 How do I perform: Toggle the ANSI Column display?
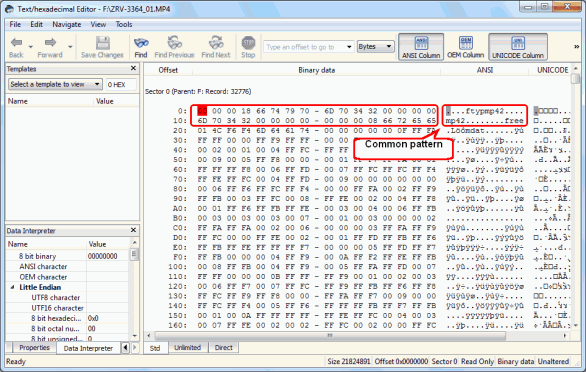(421, 47)
